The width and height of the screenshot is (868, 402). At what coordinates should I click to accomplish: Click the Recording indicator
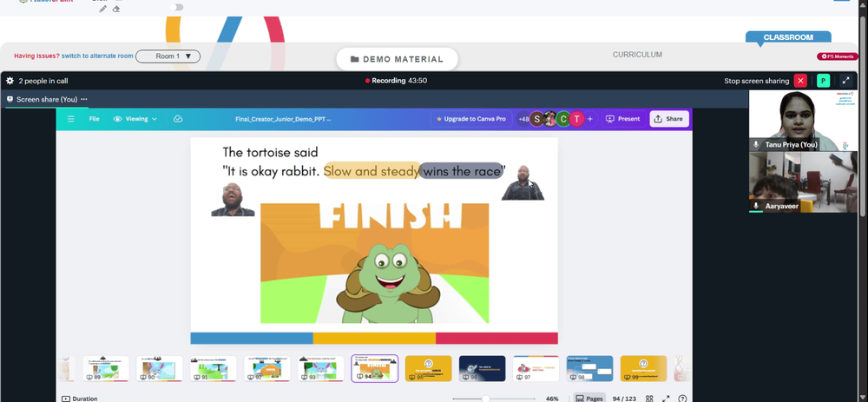396,81
